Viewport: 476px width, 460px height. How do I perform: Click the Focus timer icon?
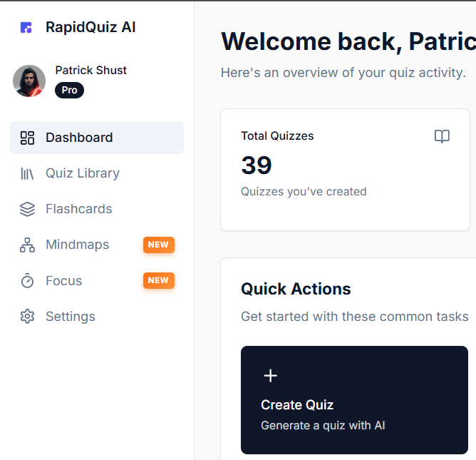pos(27,281)
